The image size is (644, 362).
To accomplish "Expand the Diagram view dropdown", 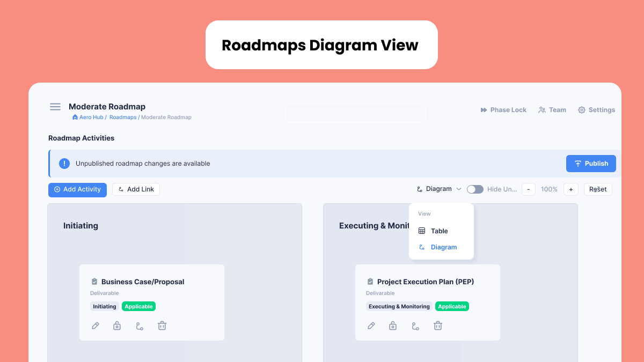I will 439,189.
